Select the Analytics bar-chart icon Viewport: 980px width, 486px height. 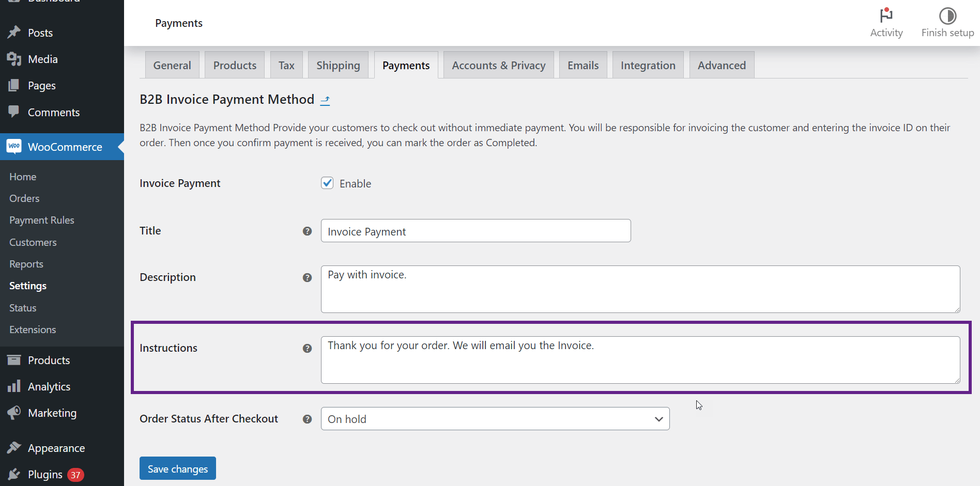(14, 386)
